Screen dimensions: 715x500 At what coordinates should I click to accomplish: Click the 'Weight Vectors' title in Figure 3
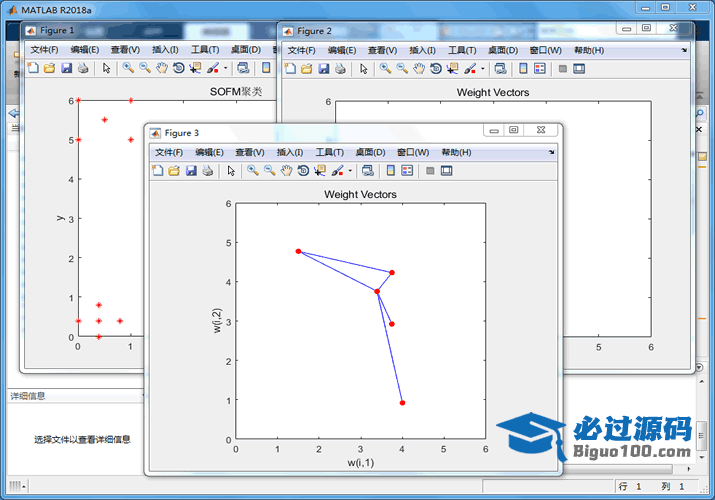point(360,194)
